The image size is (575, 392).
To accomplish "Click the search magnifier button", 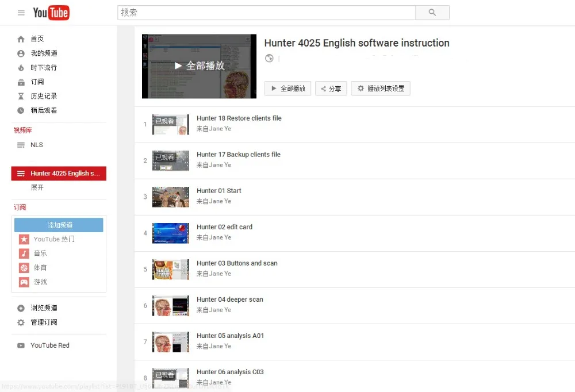I will pyautogui.click(x=432, y=13).
